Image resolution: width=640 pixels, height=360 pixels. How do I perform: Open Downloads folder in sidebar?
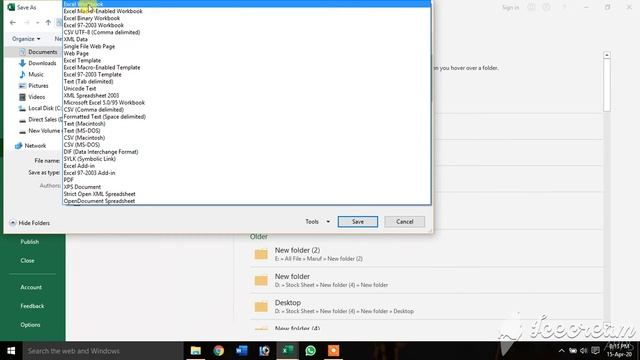[x=38, y=63]
